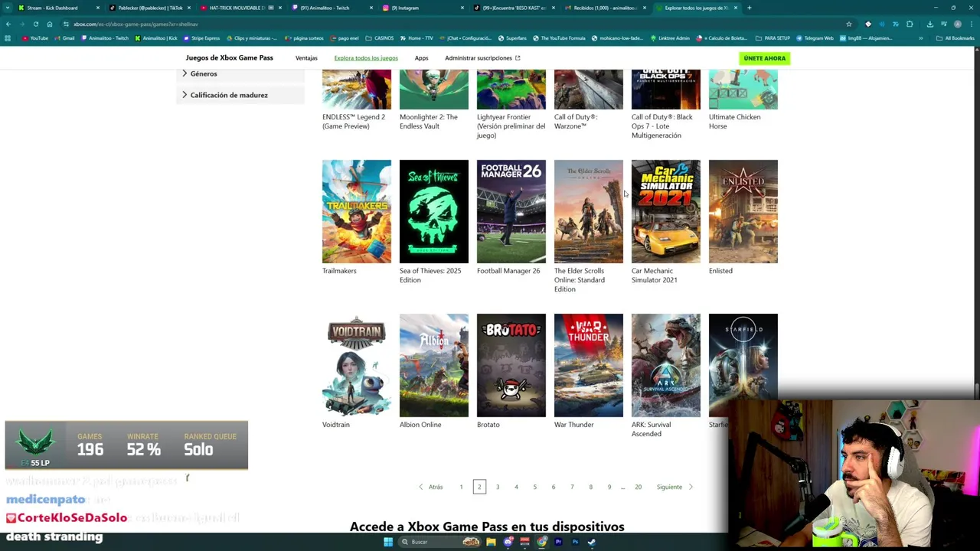
Task: Open a new browser tab
Action: coord(749,8)
